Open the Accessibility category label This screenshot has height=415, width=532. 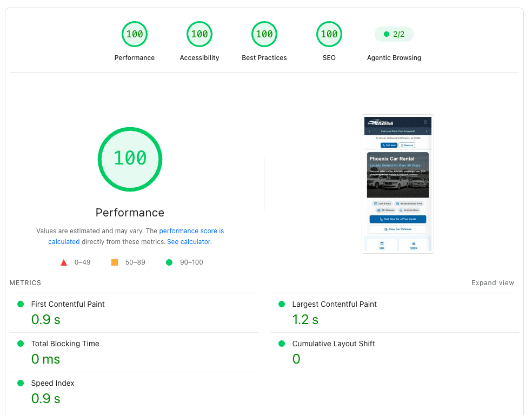(x=199, y=58)
